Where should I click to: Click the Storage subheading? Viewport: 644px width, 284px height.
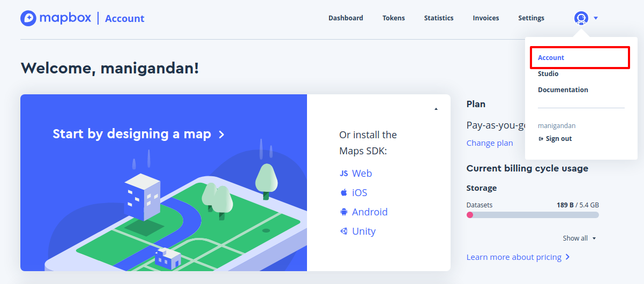[482, 188]
